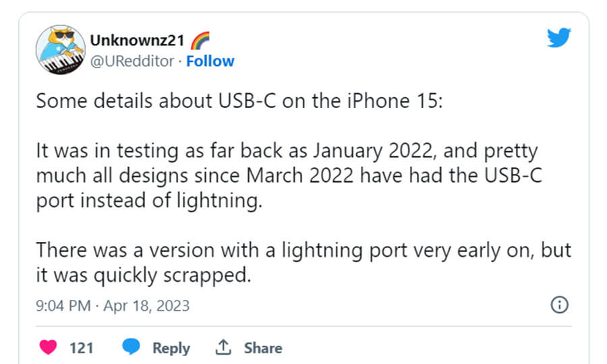This screenshot has width=607, height=364.
Task: Visit the @URedditor handle
Action: tap(132, 61)
